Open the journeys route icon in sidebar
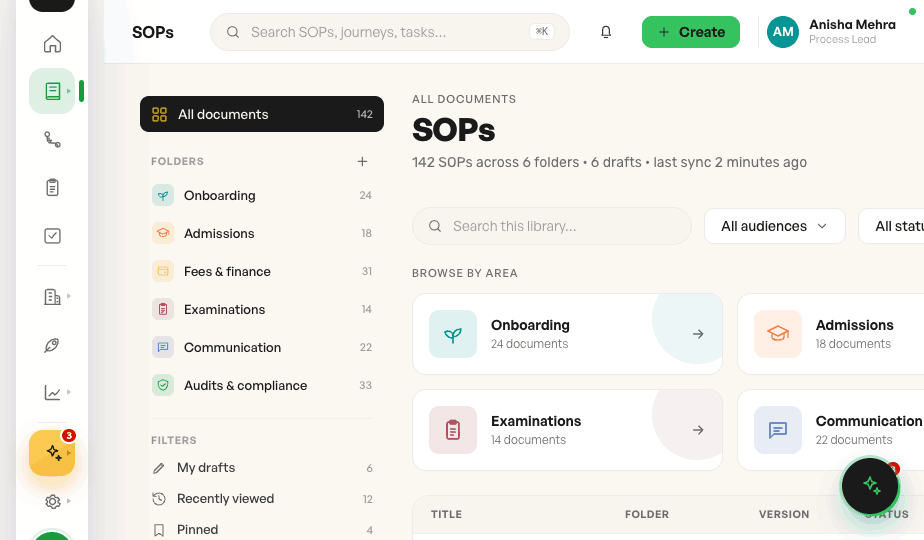924x540 pixels. tap(52, 139)
